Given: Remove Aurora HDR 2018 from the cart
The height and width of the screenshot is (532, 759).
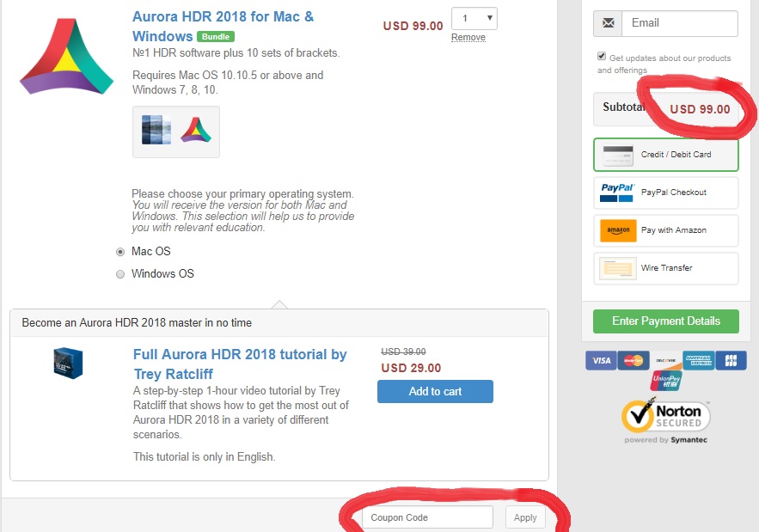Looking at the screenshot, I should (468, 37).
